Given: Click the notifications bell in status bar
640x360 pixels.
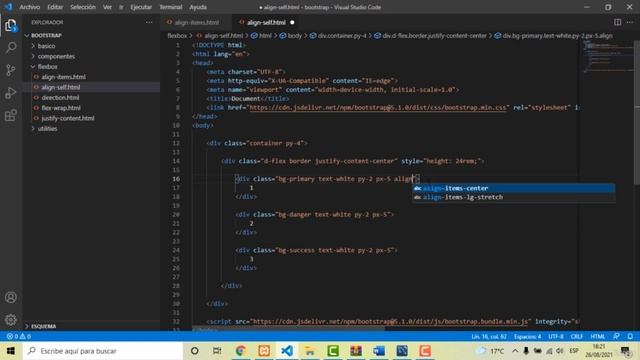Looking at the screenshot, I should pyautogui.click(x=630, y=336).
